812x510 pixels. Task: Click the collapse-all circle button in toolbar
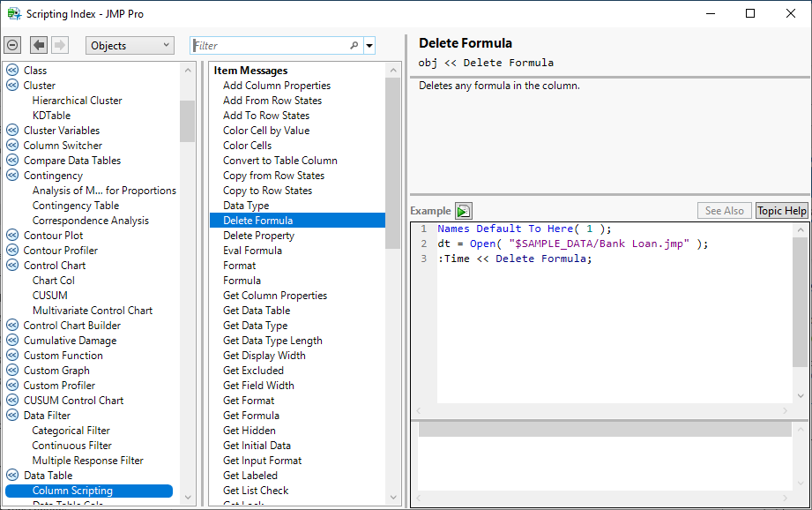[x=12, y=45]
